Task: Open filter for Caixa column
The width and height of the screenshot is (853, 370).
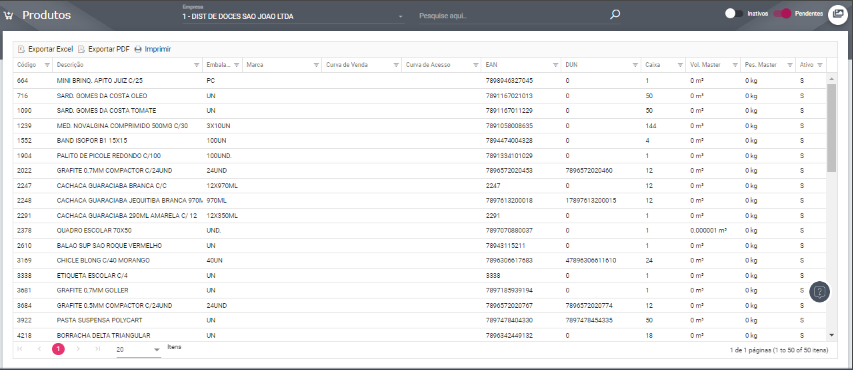Action: [680, 65]
